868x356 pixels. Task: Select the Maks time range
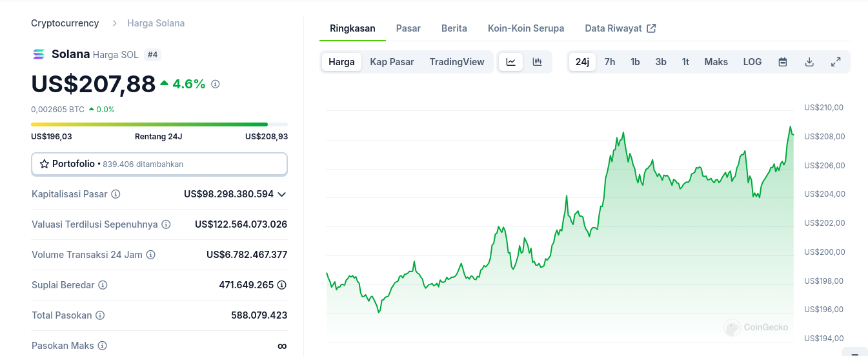tap(716, 62)
